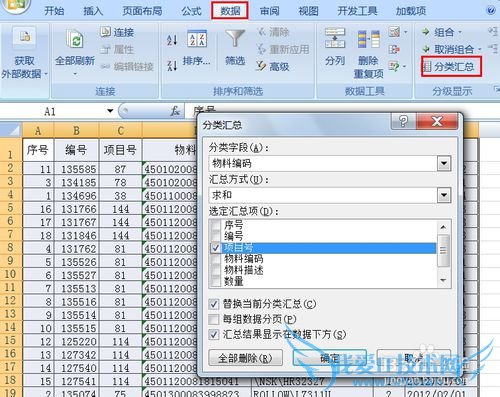
Task: Switch to the 开始 ribbon tab
Action: tap(54, 11)
